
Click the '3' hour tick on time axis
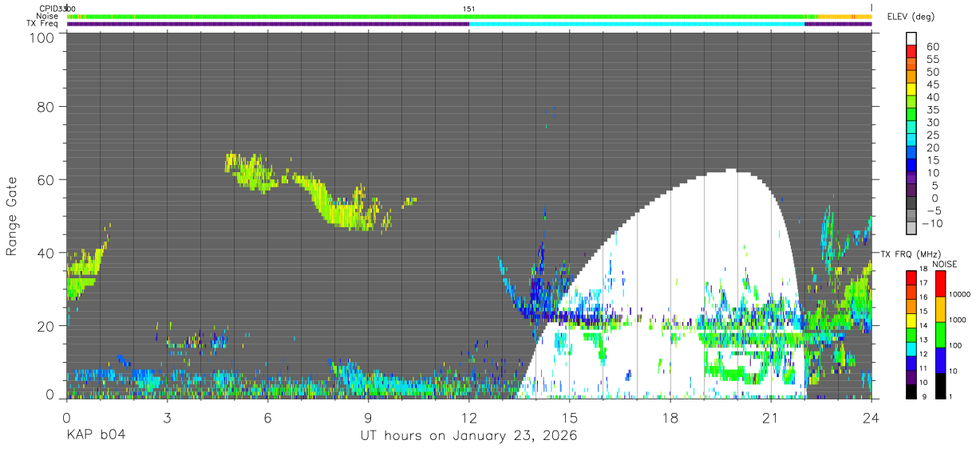(167, 418)
